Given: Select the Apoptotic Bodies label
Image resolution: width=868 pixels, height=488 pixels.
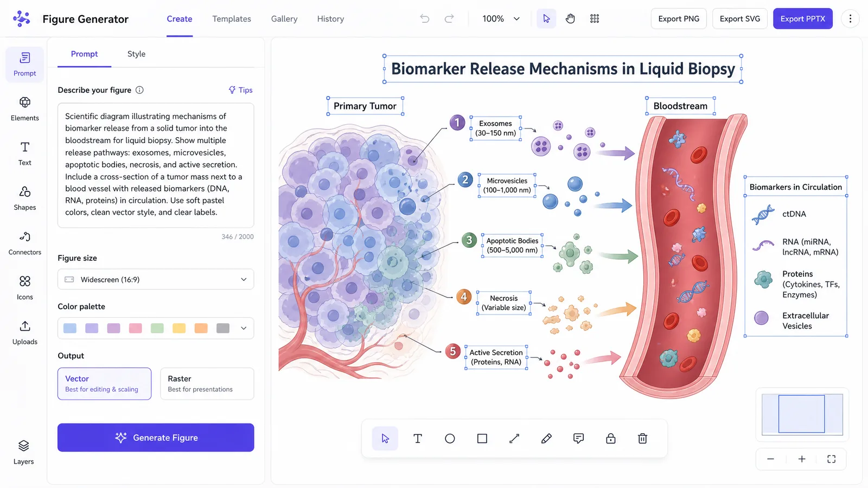Looking at the screenshot, I should click(x=513, y=246).
